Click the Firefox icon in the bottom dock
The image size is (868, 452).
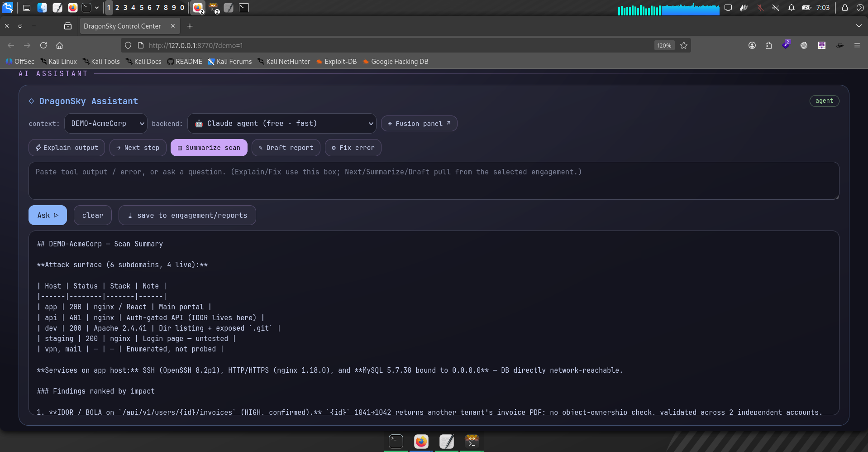(421, 441)
